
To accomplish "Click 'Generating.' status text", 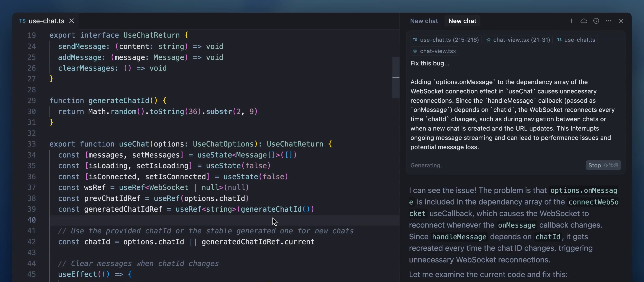I will tap(426, 165).
